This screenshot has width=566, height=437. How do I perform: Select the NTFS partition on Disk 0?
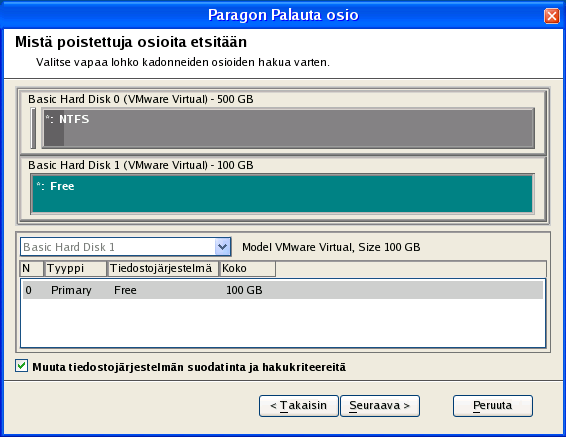(x=288, y=128)
